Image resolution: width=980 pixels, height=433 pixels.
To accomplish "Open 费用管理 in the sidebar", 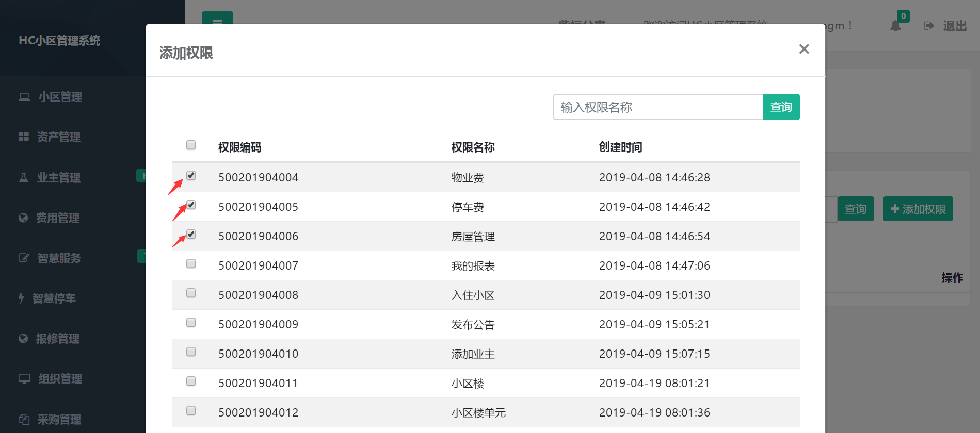I will (x=57, y=218).
